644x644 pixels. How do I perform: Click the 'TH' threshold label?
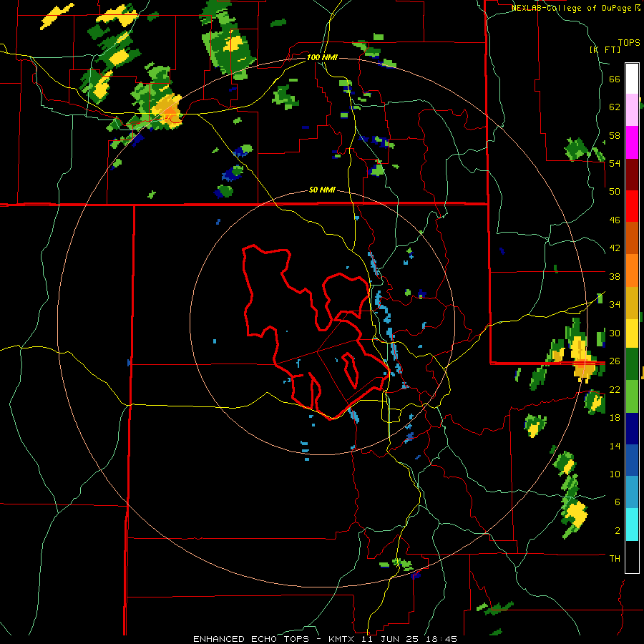point(615,559)
